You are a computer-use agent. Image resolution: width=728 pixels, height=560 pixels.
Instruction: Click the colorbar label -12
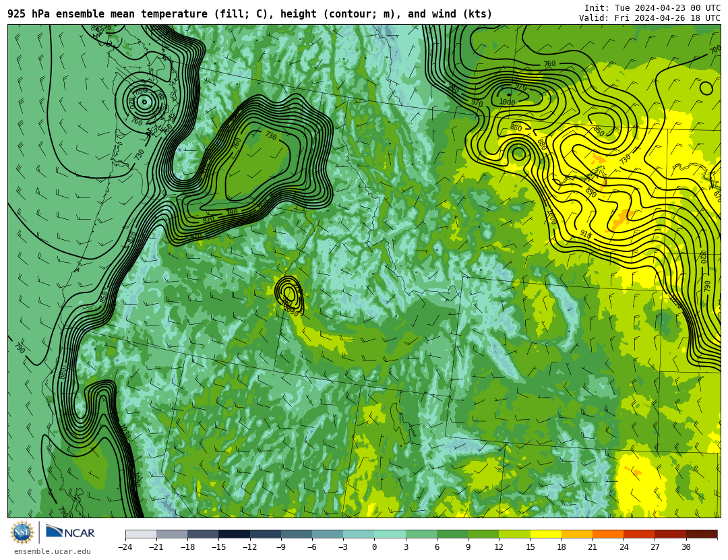tap(250, 547)
